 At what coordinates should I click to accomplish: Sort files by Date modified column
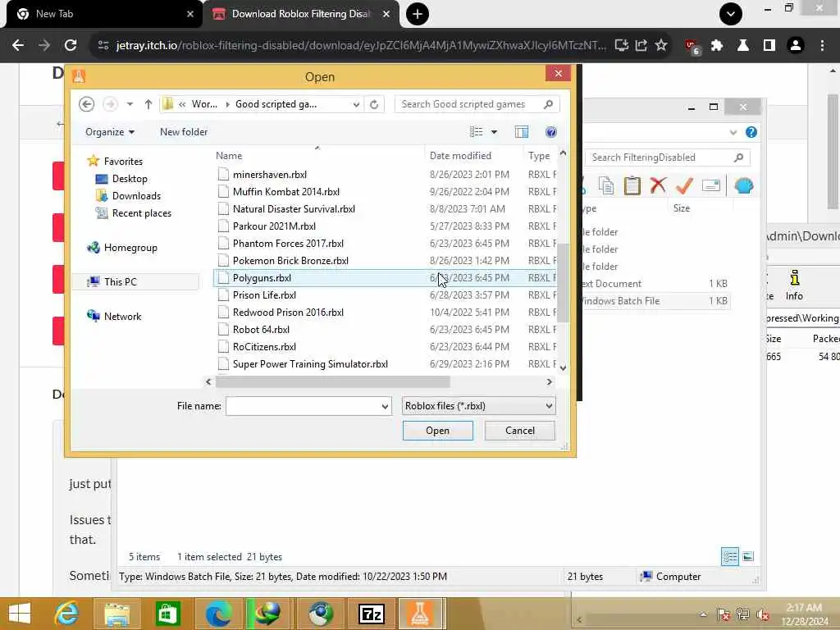460,156
